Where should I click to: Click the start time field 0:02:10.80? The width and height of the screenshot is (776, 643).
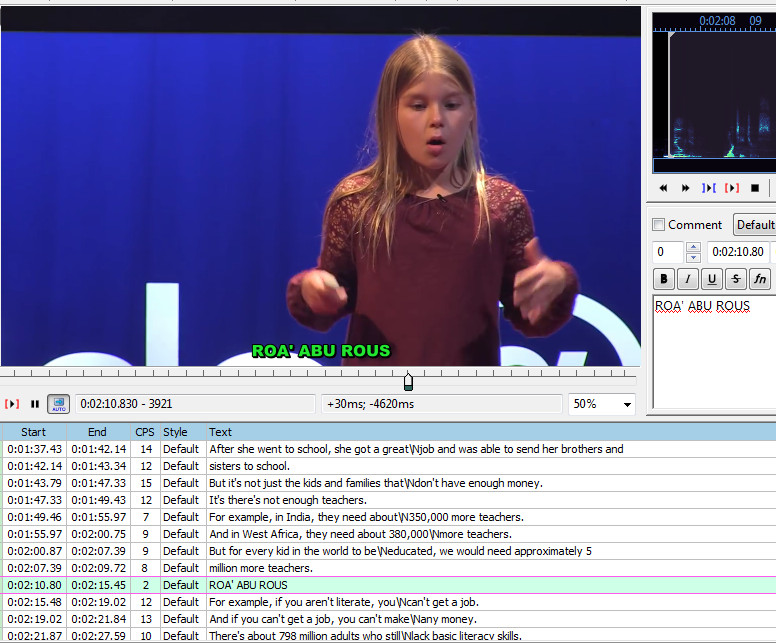737,252
